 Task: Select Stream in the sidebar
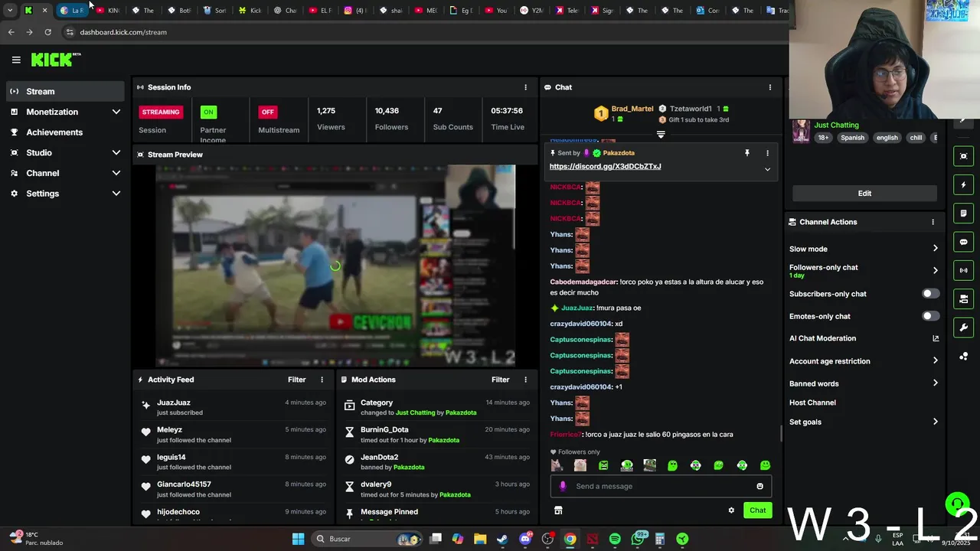(64, 91)
